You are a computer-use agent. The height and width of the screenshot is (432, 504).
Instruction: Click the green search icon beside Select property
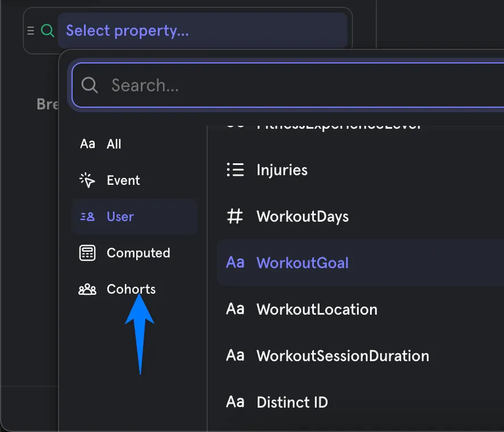[x=48, y=31]
